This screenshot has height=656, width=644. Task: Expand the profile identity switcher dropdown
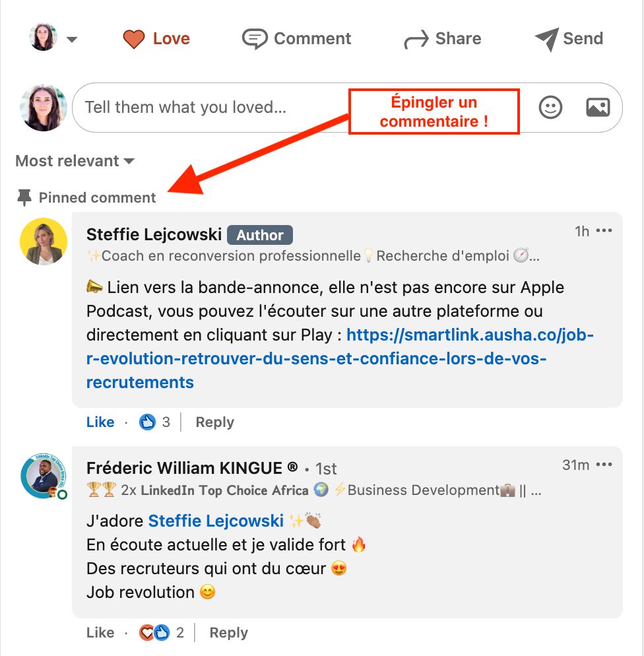[72, 40]
